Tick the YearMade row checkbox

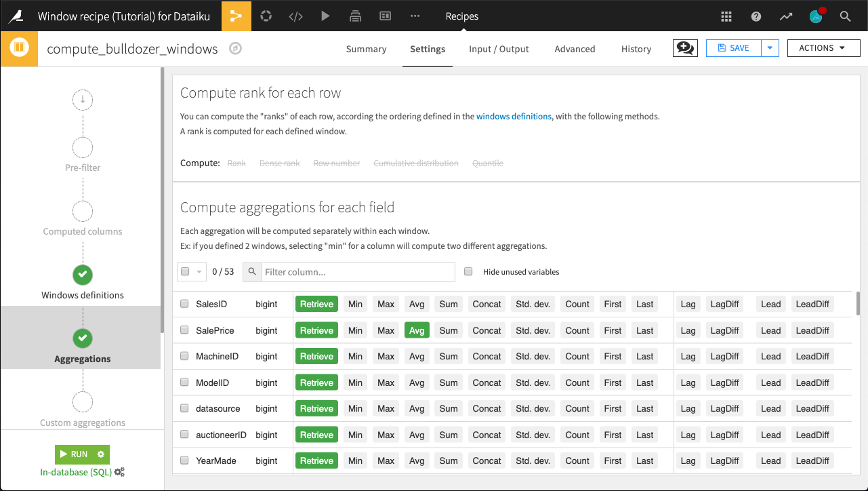tap(184, 460)
